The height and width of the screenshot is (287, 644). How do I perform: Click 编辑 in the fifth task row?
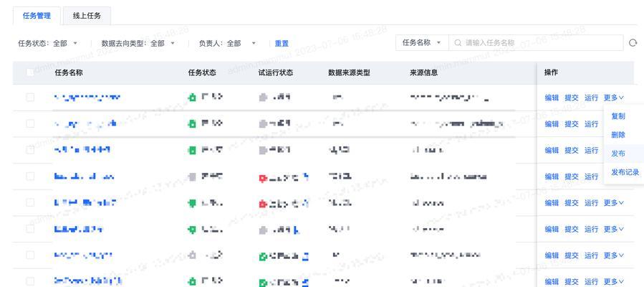pos(552,203)
